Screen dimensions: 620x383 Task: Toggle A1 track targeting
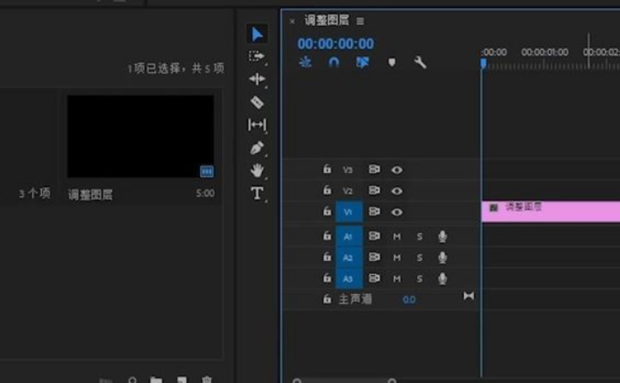349,236
